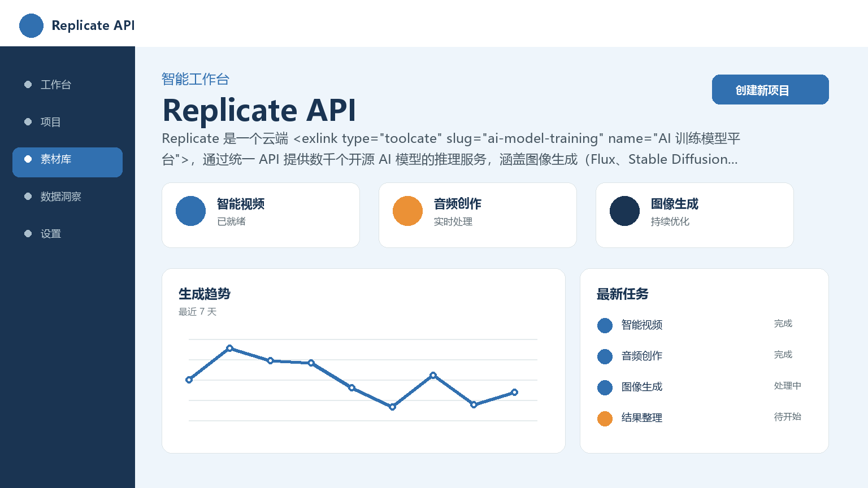Viewport: 868px width, 488px height.
Task: Click the bullet icon next to 素材库
Action: 28,159
